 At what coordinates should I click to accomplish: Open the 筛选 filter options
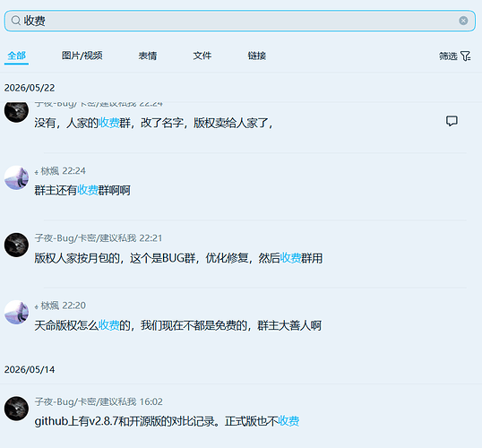point(455,56)
